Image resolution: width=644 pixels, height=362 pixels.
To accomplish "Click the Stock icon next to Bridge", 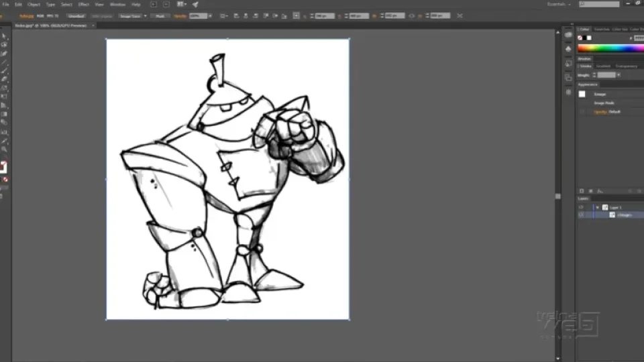I will tap(166, 5).
